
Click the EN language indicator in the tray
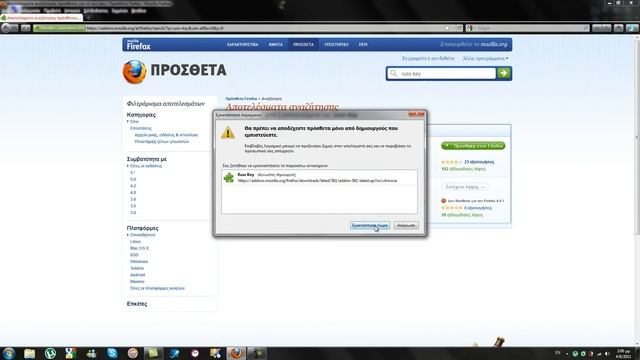[x=558, y=353]
